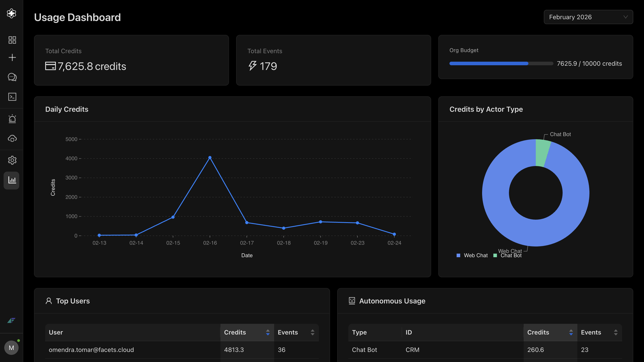
Task: Open the user avatar M menu
Action: click(x=11, y=347)
